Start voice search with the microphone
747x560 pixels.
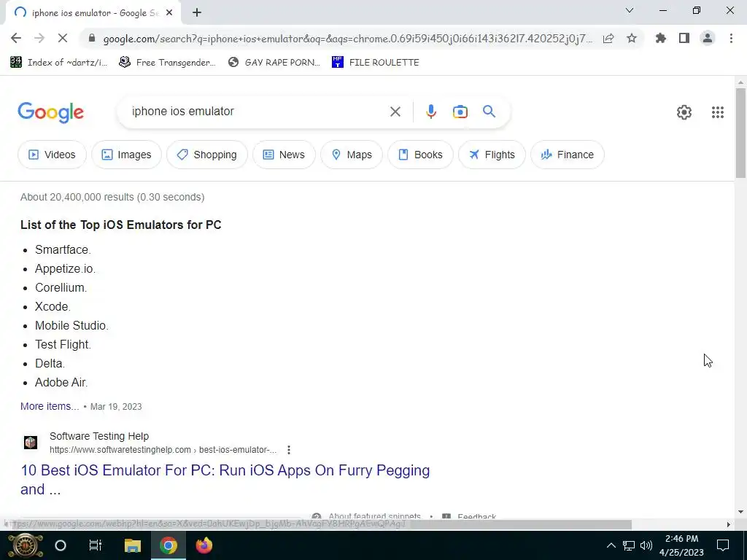tap(430, 112)
